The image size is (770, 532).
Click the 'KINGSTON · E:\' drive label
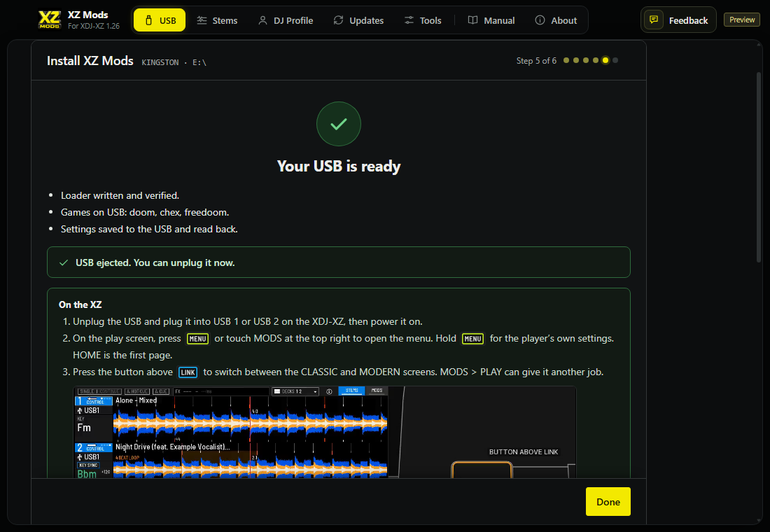(174, 62)
